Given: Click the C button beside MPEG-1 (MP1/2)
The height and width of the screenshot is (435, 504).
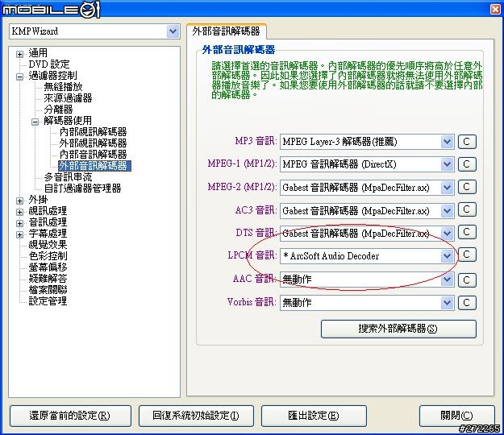Looking at the screenshot, I should (x=467, y=164).
